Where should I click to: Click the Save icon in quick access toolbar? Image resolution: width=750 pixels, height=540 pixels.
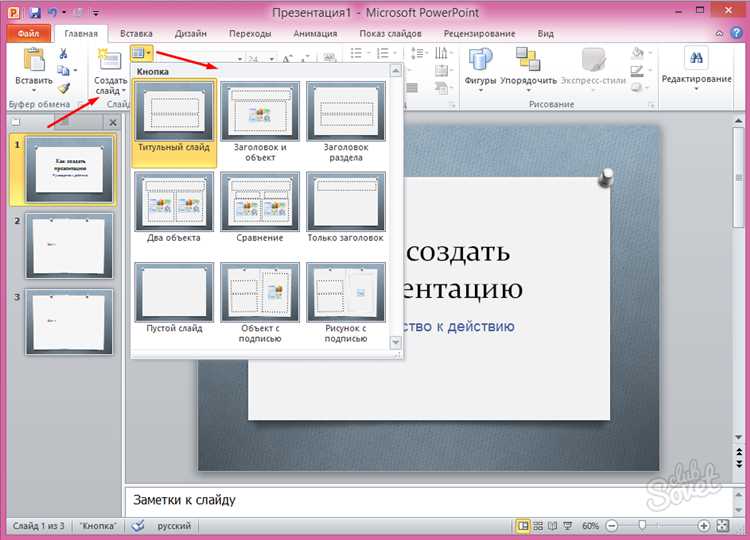pyautogui.click(x=35, y=13)
